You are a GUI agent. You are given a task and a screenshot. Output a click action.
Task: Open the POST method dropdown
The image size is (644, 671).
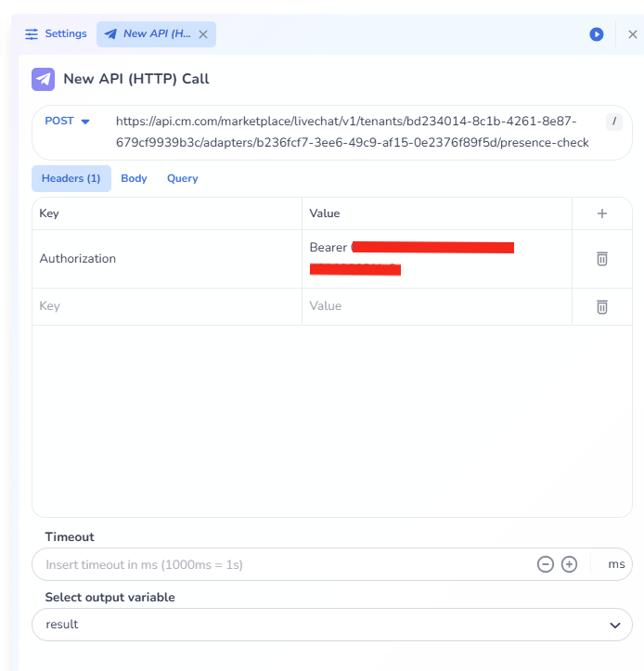click(67, 121)
